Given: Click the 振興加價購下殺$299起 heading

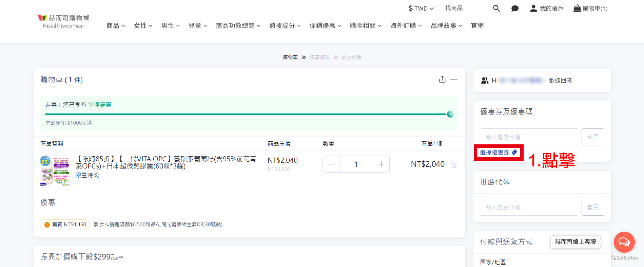Looking at the screenshot, I should click(x=82, y=257).
